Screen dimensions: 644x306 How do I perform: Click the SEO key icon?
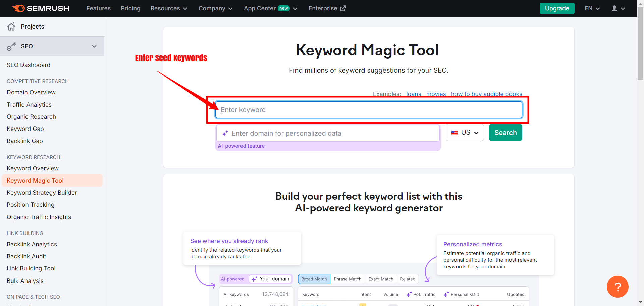11,46
